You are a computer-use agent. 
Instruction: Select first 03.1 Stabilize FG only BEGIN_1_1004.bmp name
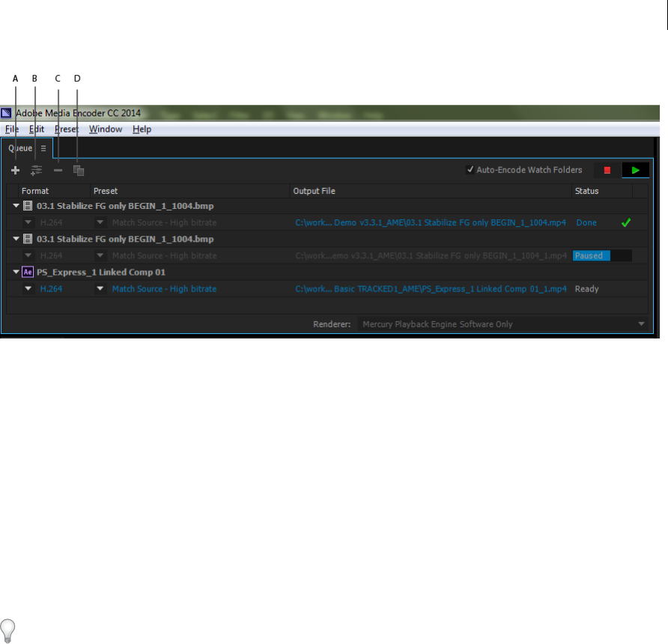125,206
